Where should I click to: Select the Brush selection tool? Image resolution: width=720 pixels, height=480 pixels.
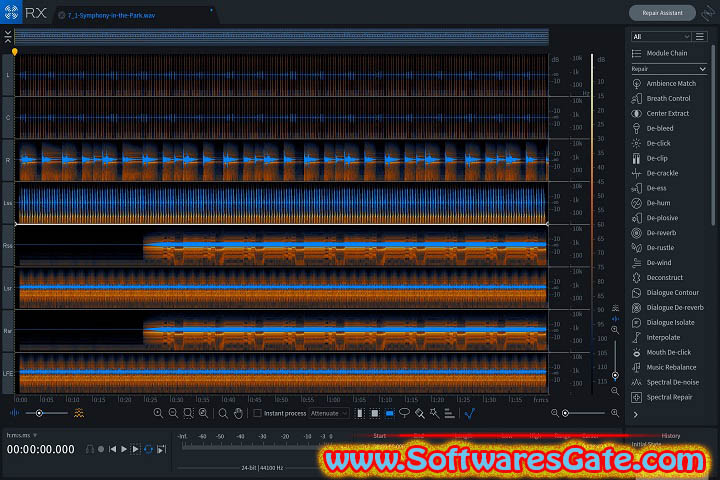420,413
